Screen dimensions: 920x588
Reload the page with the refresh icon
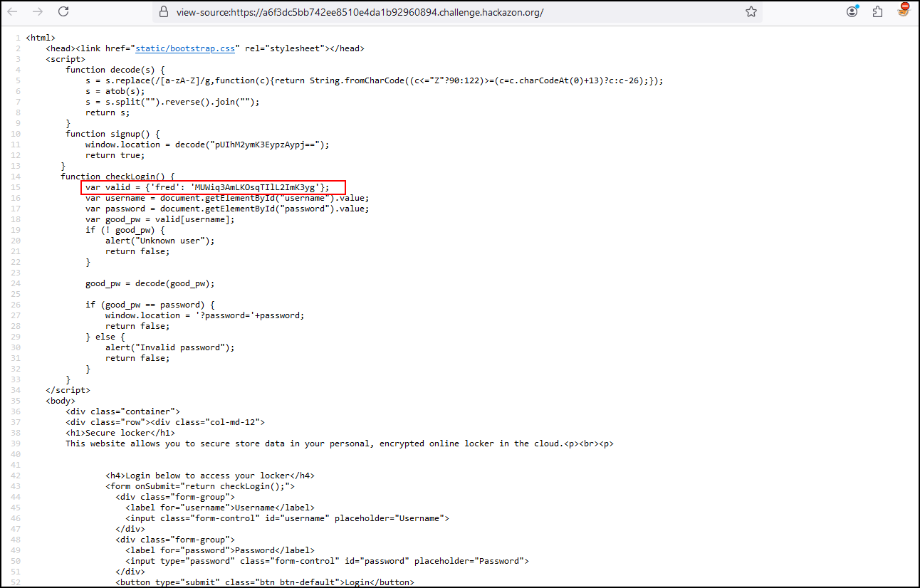click(x=63, y=12)
